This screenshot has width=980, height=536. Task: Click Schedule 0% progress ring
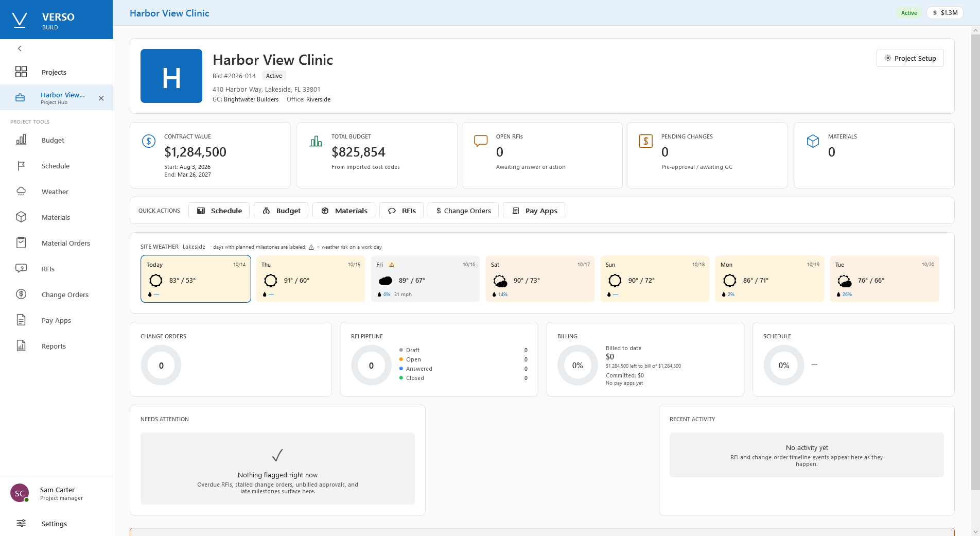784,366
